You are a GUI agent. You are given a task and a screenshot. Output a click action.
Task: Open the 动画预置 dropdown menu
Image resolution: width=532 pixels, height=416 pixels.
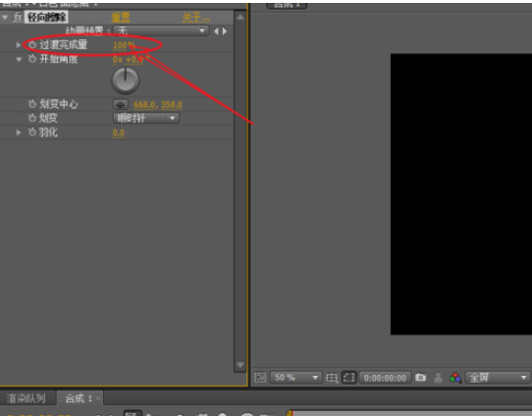(161, 30)
